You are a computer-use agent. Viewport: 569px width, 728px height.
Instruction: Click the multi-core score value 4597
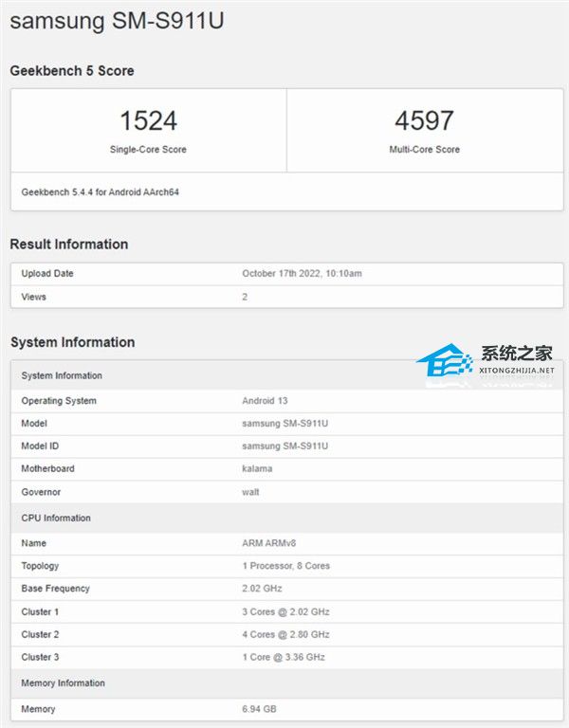coord(424,120)
